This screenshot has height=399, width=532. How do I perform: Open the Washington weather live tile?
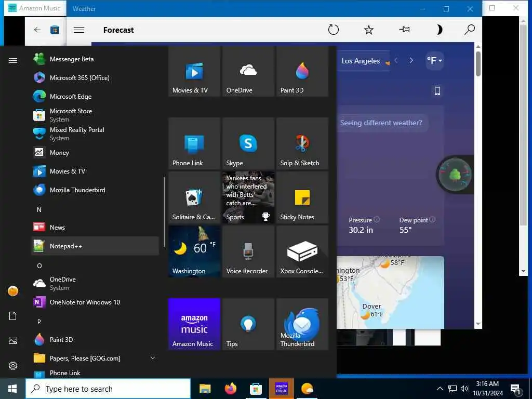coord(194,251)
